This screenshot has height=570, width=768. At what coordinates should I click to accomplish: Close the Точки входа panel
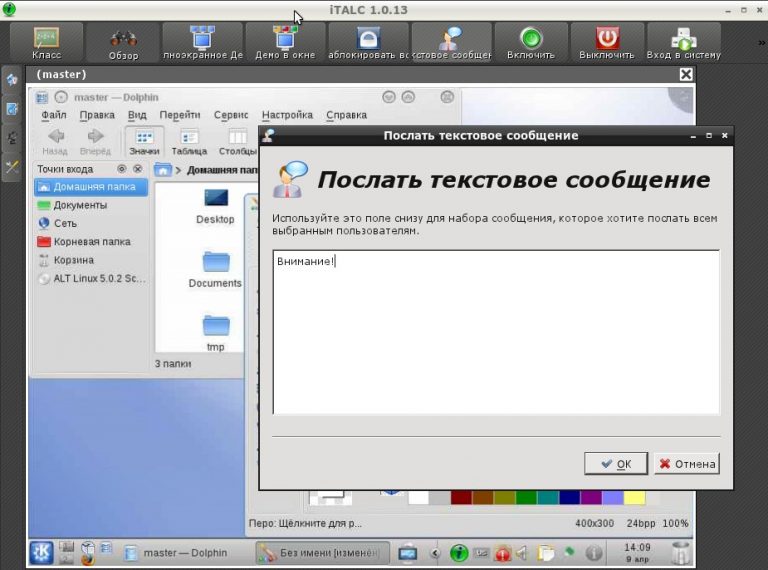click(138, 169)
